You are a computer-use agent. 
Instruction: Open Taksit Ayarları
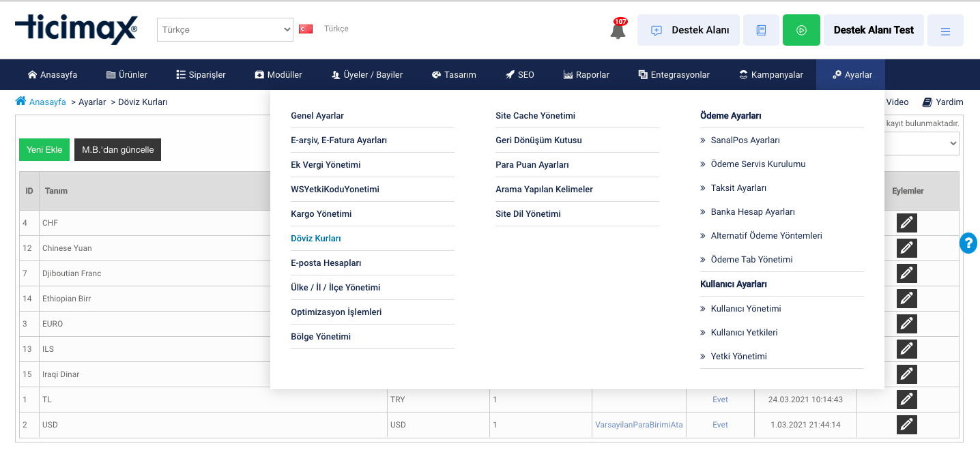pos(738,188)
